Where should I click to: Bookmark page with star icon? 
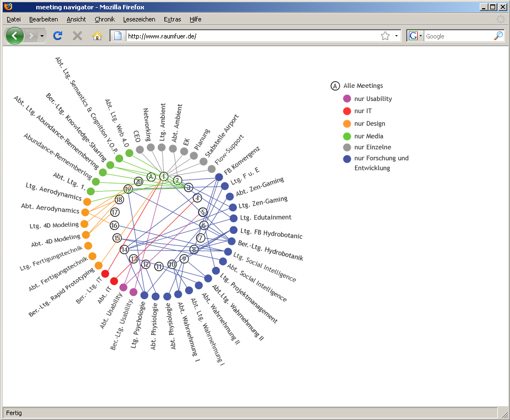pyautogui.click(x=385, y=36)
